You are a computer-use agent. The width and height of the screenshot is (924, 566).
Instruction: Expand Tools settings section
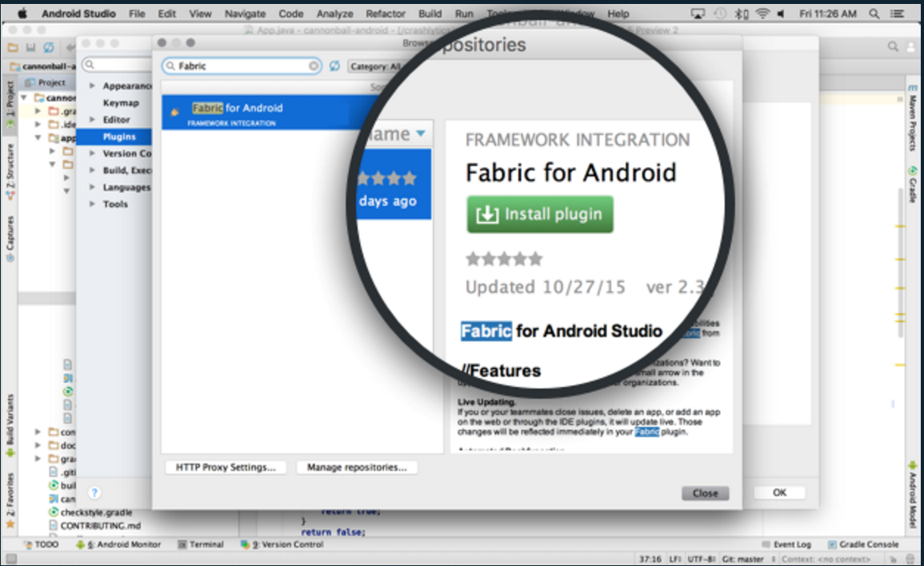pyautogui.click(x=93, y=204)
